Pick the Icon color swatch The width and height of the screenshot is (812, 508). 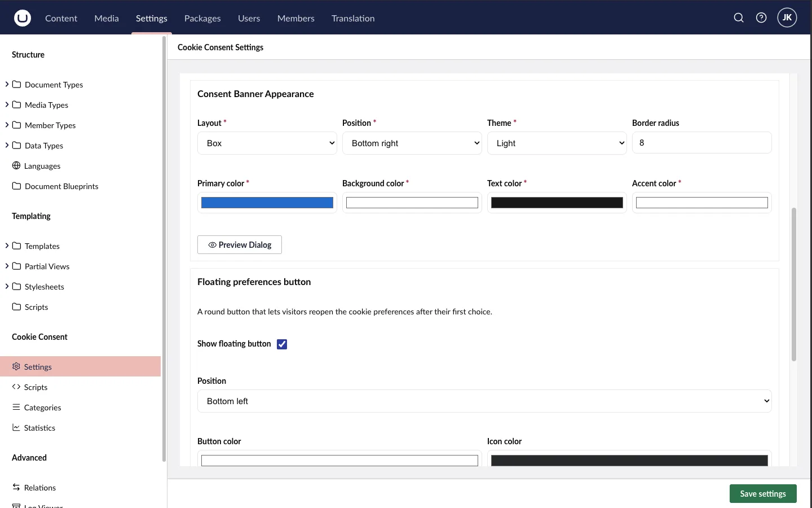(x=629, y=460)
